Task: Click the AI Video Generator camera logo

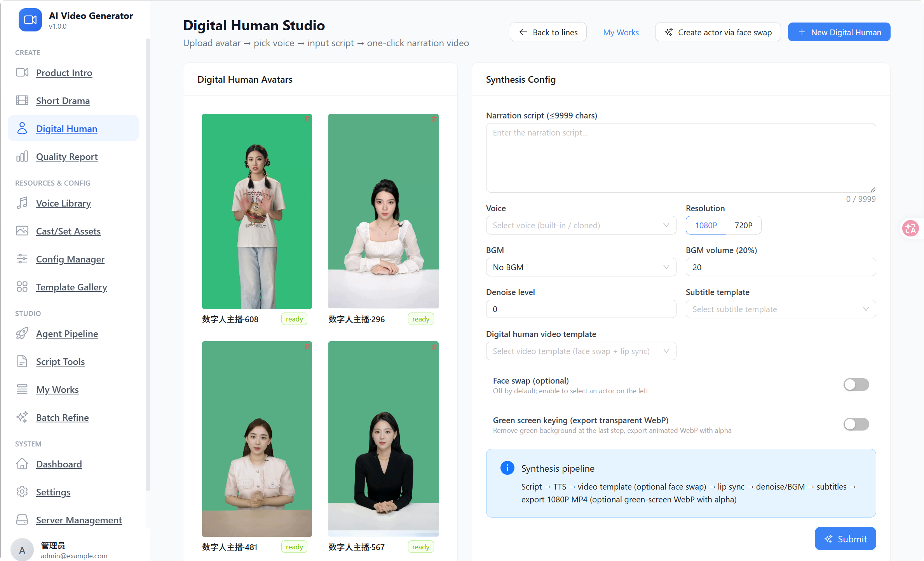Action: click(x=30, y=20)
